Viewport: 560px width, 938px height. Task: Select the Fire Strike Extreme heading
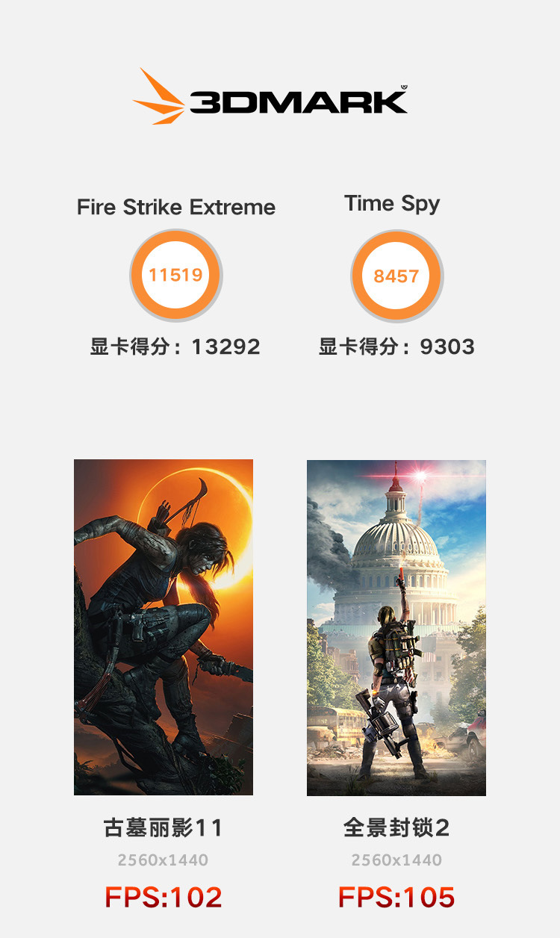tap(176, 207)
